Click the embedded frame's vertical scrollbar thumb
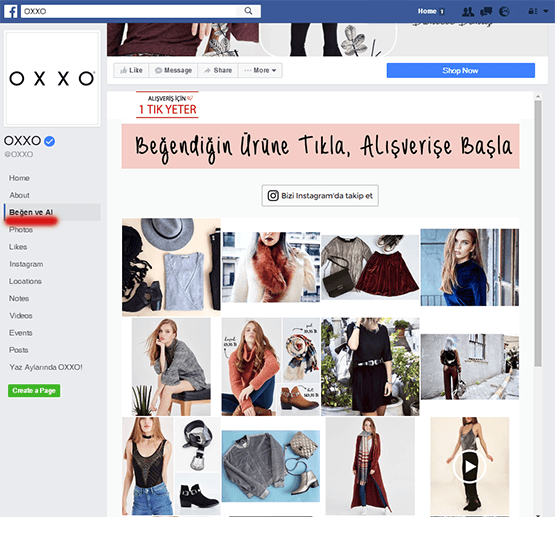This screenshot has width=555, height=555. pos(538,234)
